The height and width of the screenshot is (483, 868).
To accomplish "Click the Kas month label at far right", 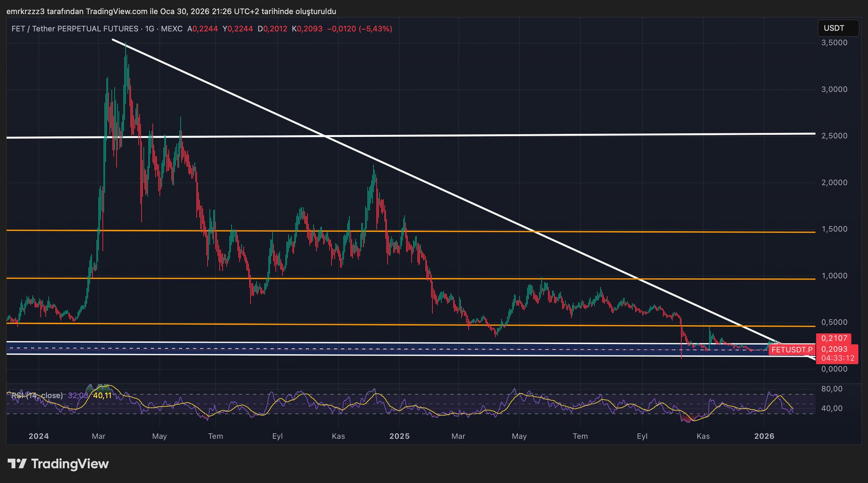I will coord(703,436).
